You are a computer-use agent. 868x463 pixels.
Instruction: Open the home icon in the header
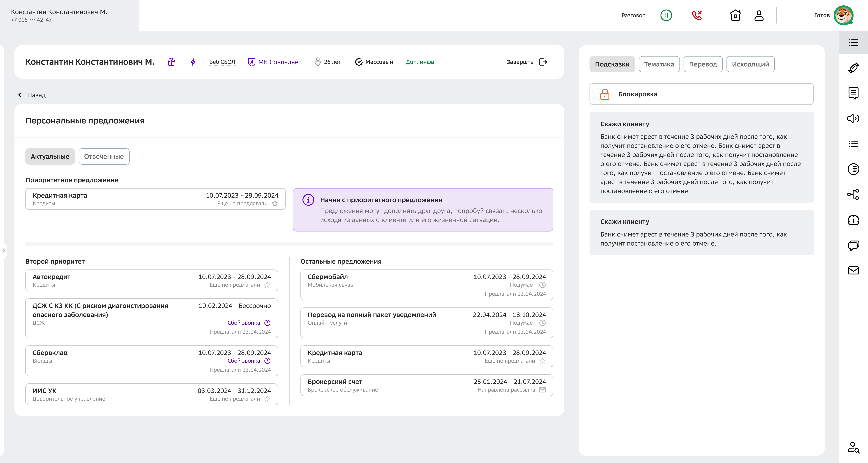coord(735,16)
